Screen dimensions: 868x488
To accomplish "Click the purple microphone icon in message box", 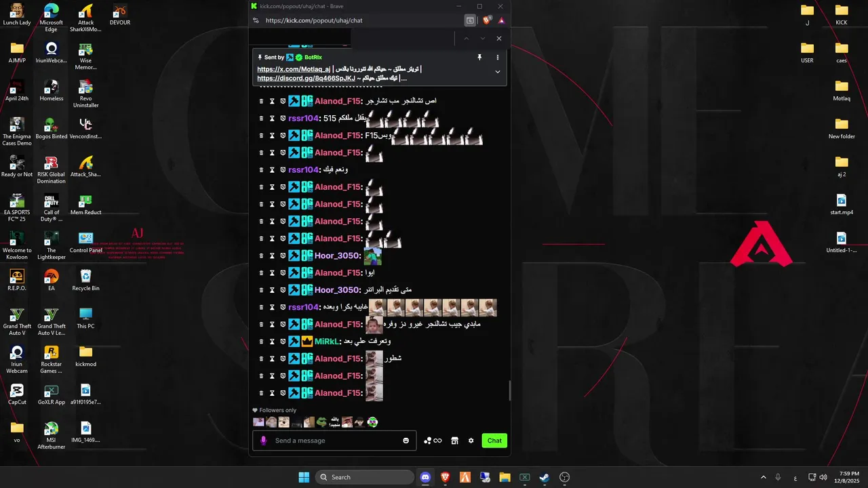I will pyautogui.click(x=264, y=441).
